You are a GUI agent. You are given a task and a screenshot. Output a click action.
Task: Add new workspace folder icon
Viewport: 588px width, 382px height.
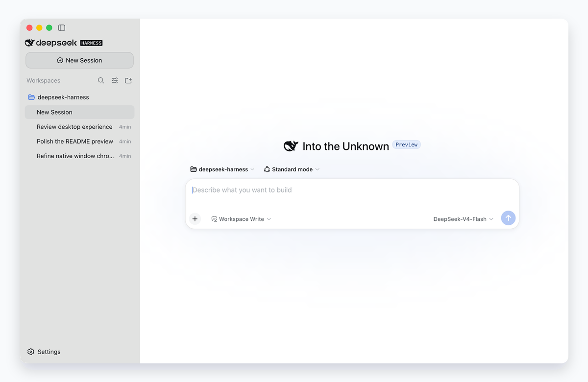tap(128, 80)
